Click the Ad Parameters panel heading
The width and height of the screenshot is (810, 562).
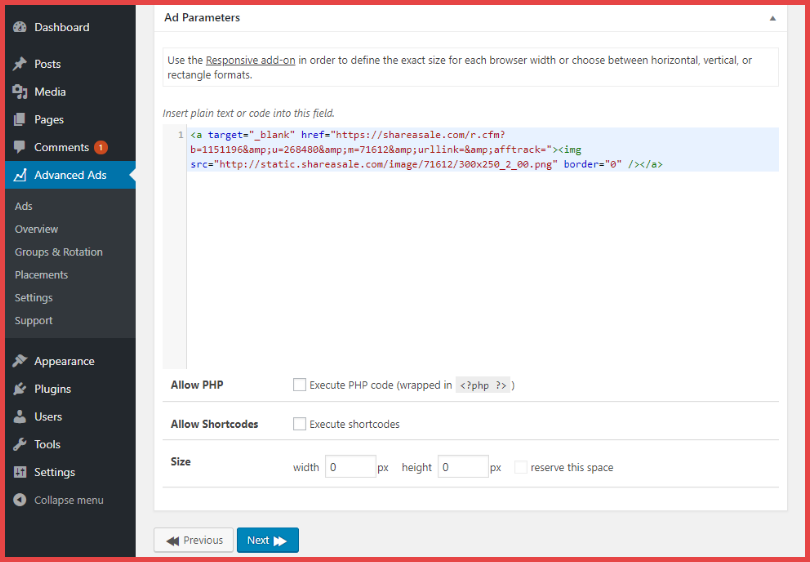(x=202, y=18)
